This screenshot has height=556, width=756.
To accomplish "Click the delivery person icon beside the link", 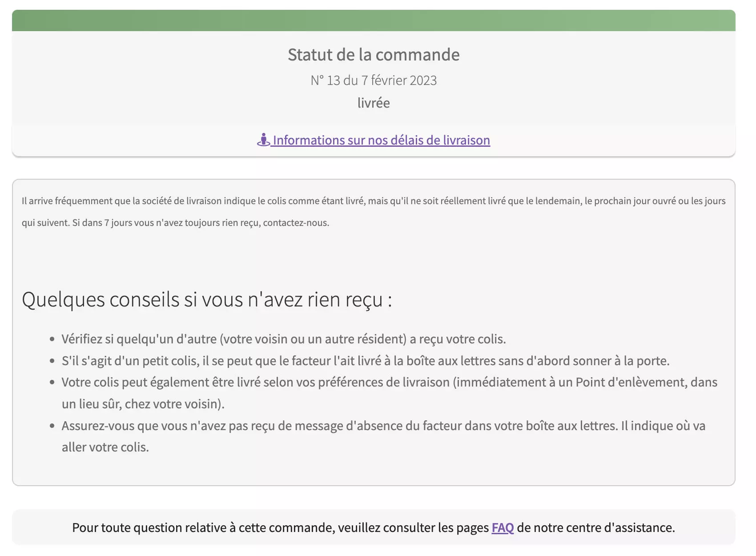I will 263,140.
